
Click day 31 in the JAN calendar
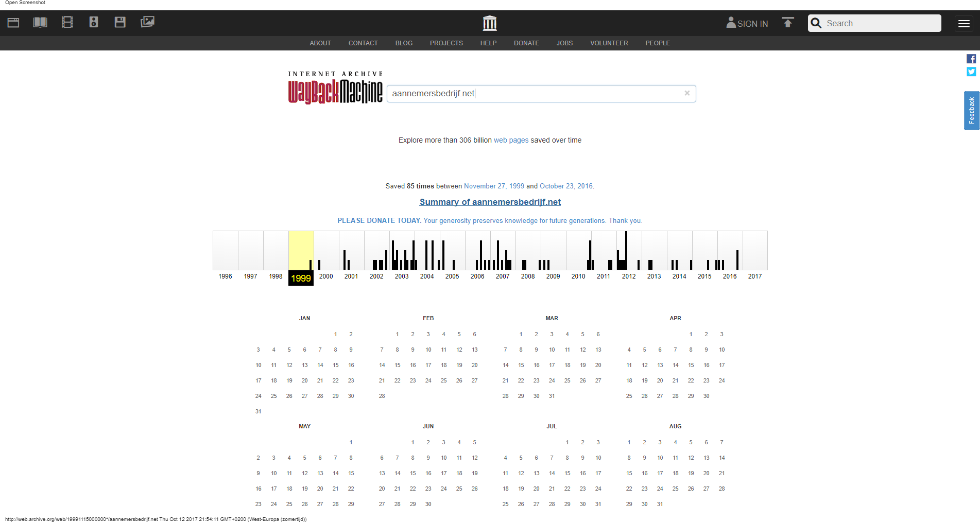coord(258,411)
